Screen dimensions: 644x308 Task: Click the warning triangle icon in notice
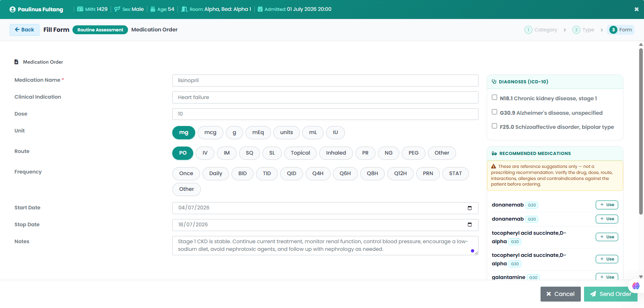(x=493, y=166)
